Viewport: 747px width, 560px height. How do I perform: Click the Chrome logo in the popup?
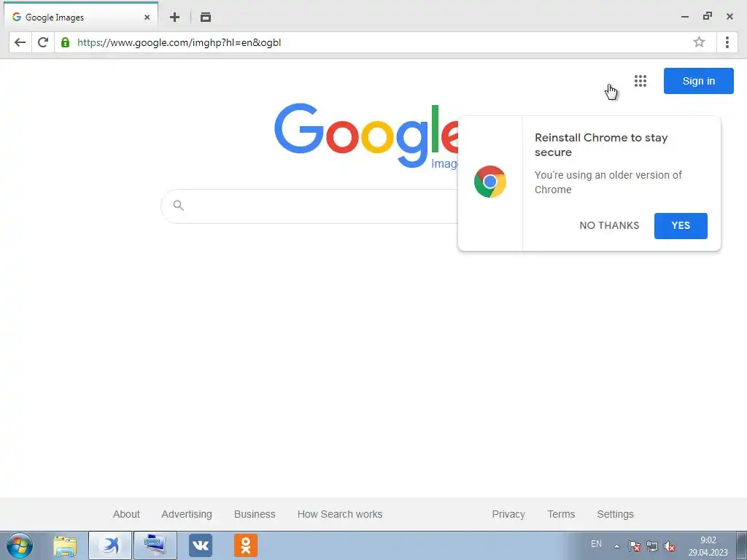pyautogui.click(x=489, y=182)
